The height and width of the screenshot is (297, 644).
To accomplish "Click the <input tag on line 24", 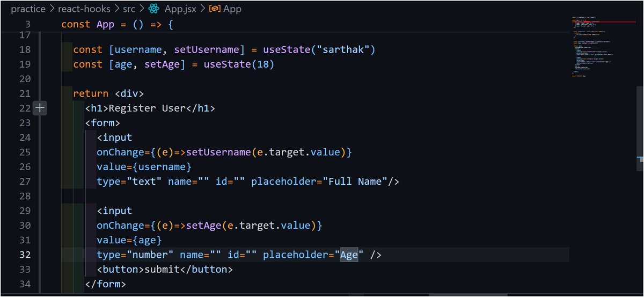I will (x=114, y=137).
